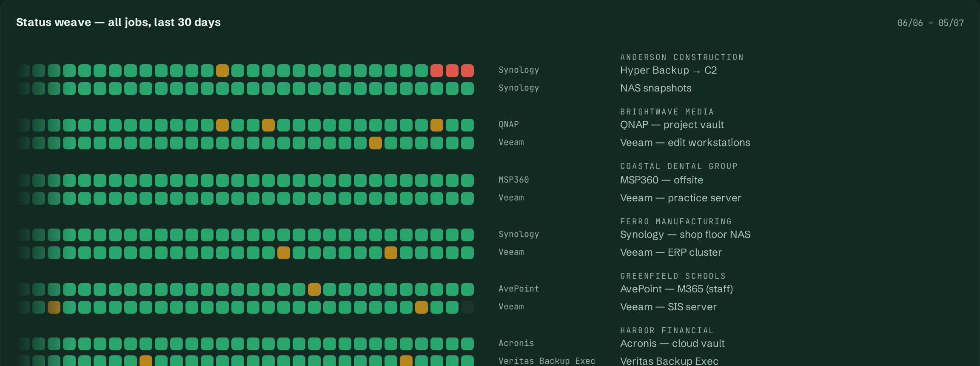Select the FERRO MANUFACTURING client heading
The height and width of the screenshot is (366, 980).
pyautogui.click(x=676, y=221)
